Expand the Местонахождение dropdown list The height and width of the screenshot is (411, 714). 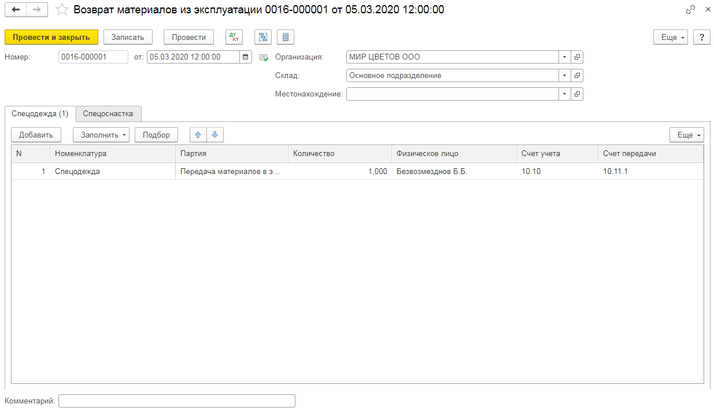(x=564, y=94)
